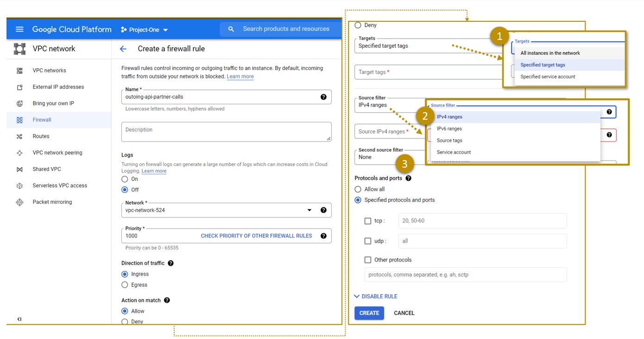Open Learn more link under Logs
This screenshot has height=339, width=644.
(x=154, y=171)
